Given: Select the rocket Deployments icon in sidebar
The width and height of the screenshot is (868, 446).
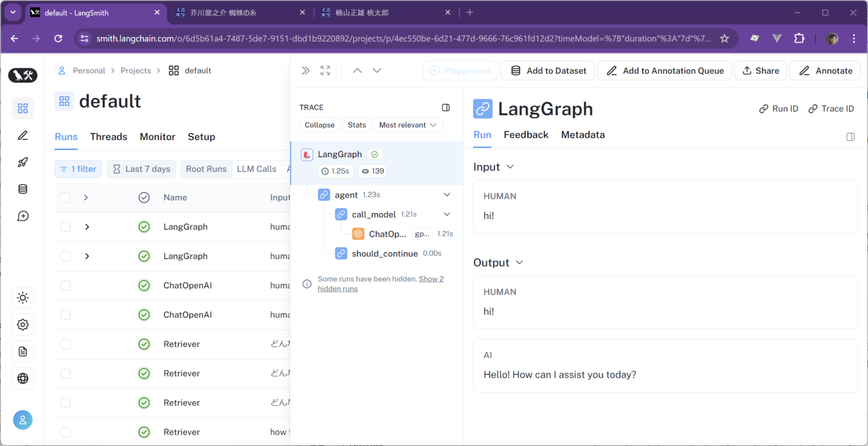Looking at the screenshot, I should (x=23, y=162).
